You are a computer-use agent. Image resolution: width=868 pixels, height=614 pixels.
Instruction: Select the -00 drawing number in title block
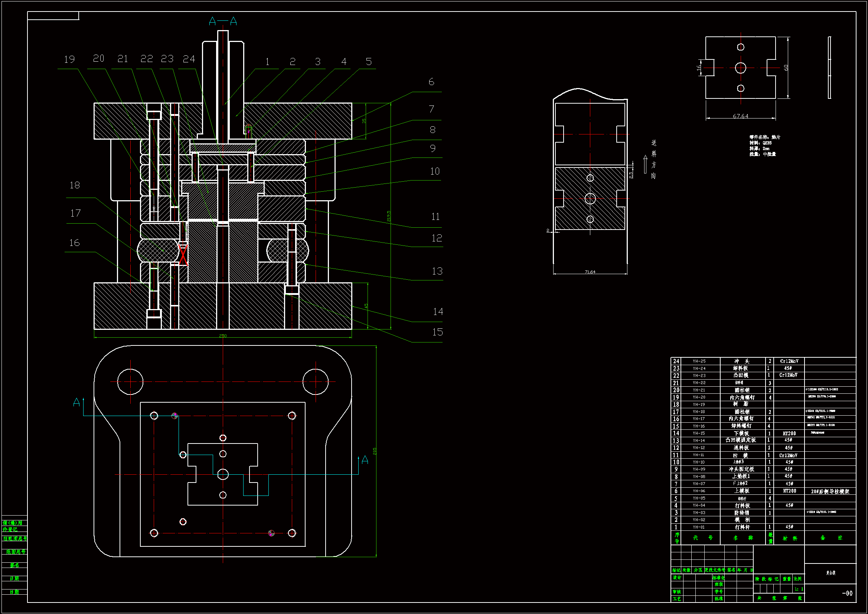pyautogui.click(x=847, y=593)
